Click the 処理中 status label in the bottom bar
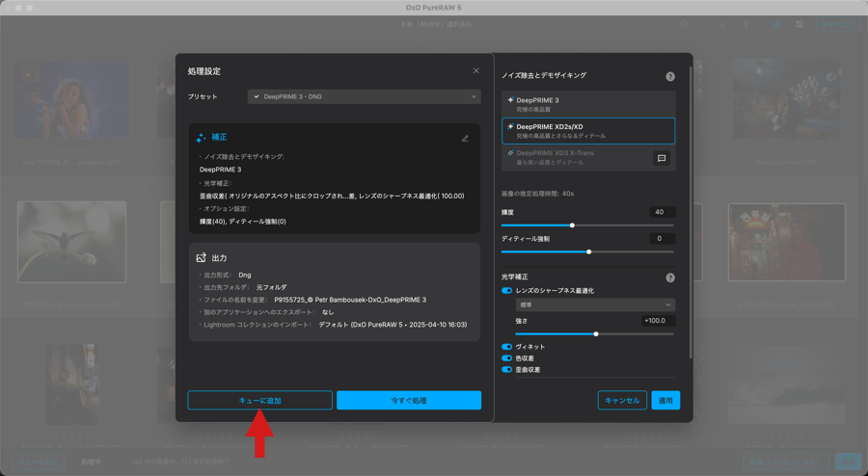 pos(91,462)
